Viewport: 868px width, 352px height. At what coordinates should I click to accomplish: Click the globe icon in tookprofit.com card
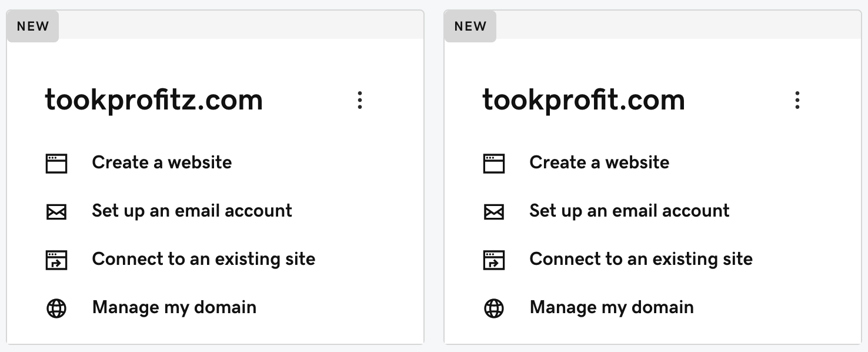tap(494, 308)
